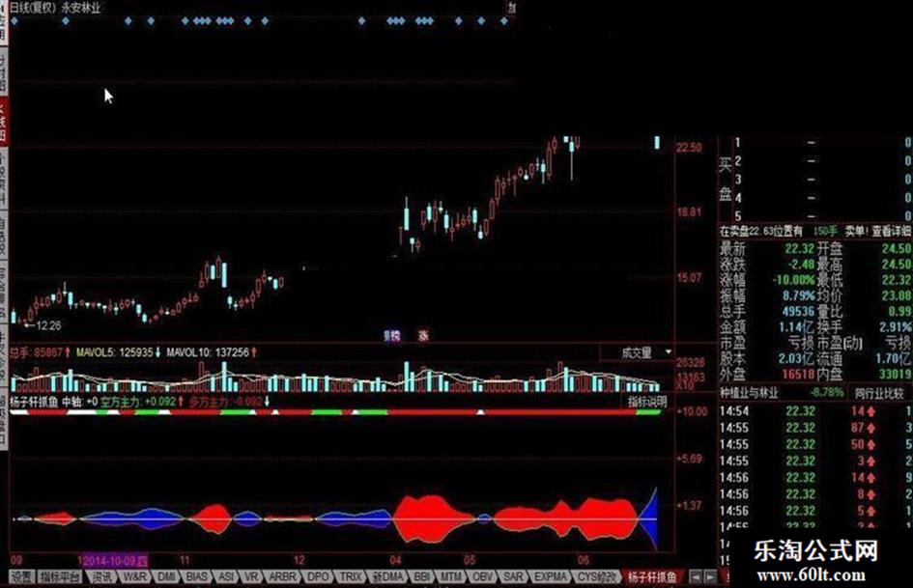913x588 pixels.
Task: Click the 最新 price value 22.32
Action: (799, 248)
